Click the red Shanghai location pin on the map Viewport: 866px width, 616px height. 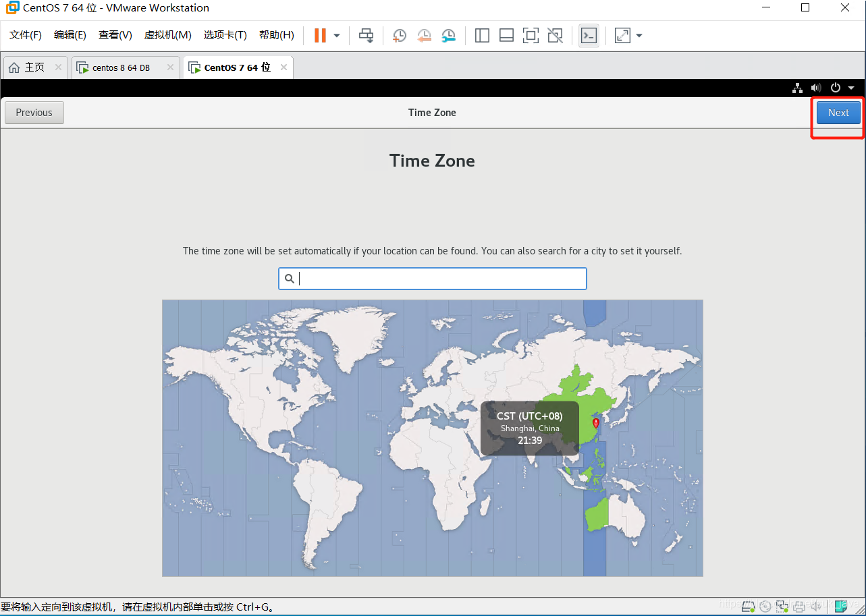(x=595, y=423)
